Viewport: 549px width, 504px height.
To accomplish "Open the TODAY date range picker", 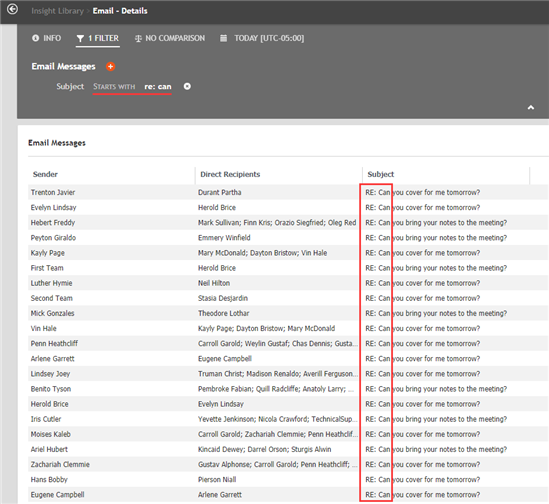I will pos(262,38).
